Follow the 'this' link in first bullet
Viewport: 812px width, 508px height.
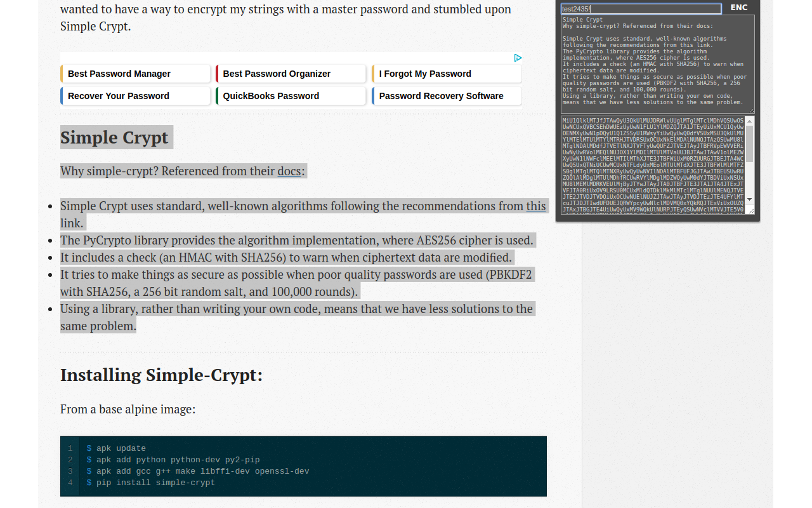[x=536, y=206]
